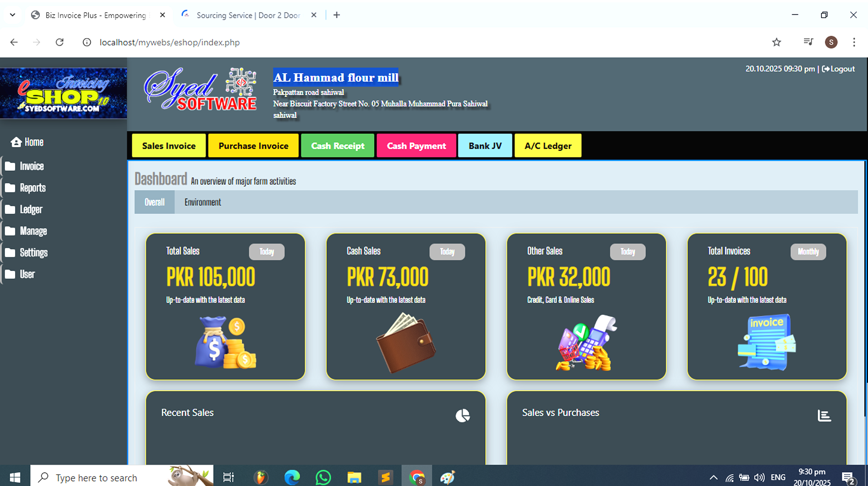Image resolution: width=868 pixels, height=486 pixels.
Task: Expand the Manage folder in sidebar
Action: pos(26,231)
